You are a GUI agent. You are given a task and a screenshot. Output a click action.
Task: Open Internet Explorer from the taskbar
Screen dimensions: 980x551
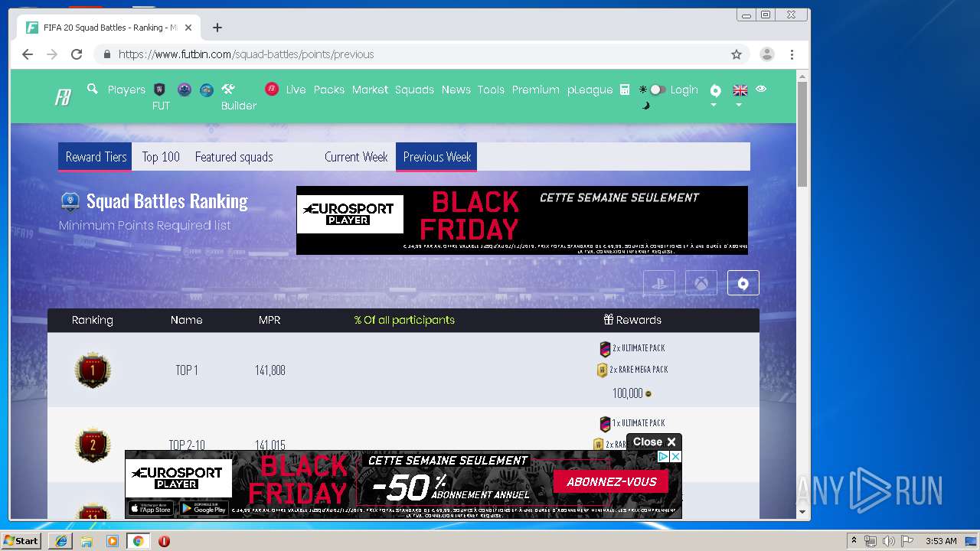point(61,541)
